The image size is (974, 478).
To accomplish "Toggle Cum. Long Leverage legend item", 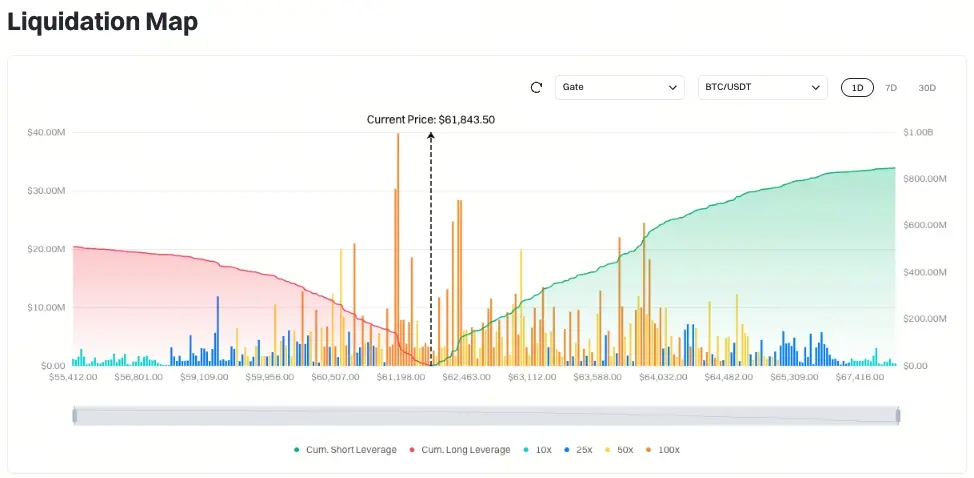I will tap(460, 449).
